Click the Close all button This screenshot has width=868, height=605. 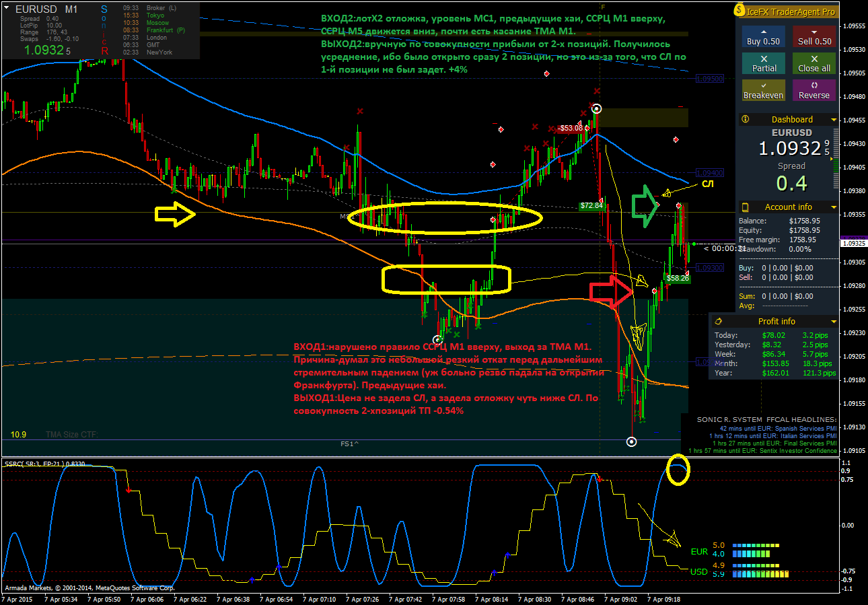point(814,63)
